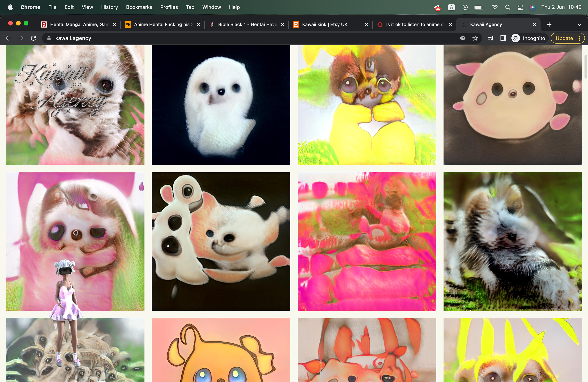Go forward to next page
Viewport: 588px width, 382px height.
21,38
